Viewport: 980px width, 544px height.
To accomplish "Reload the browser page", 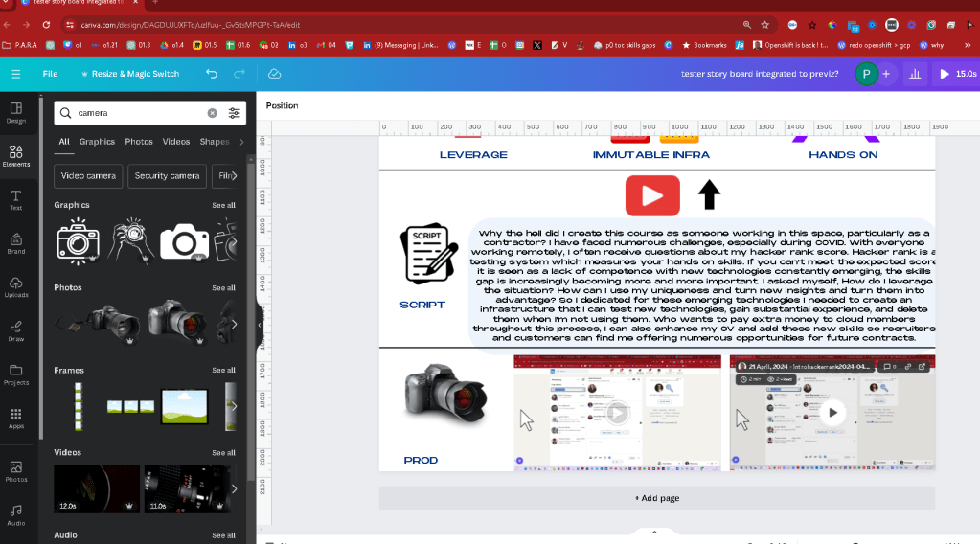I will point(46,25).
